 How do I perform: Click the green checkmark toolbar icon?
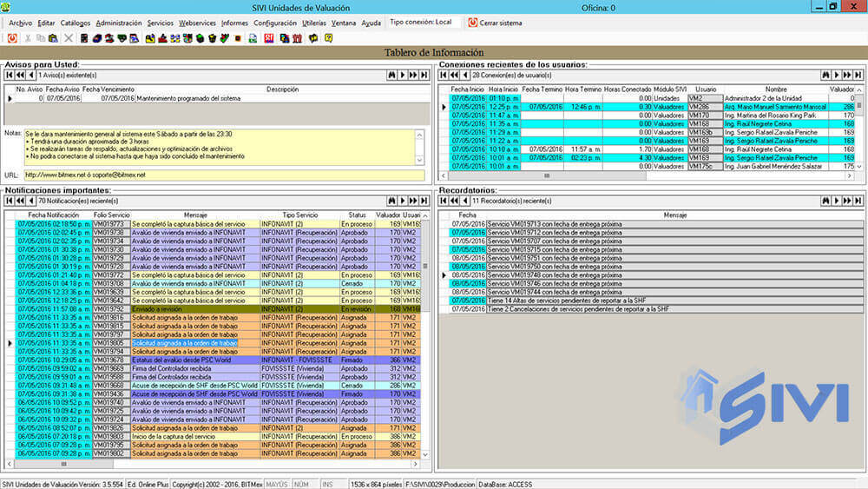(x=224, y=38)
